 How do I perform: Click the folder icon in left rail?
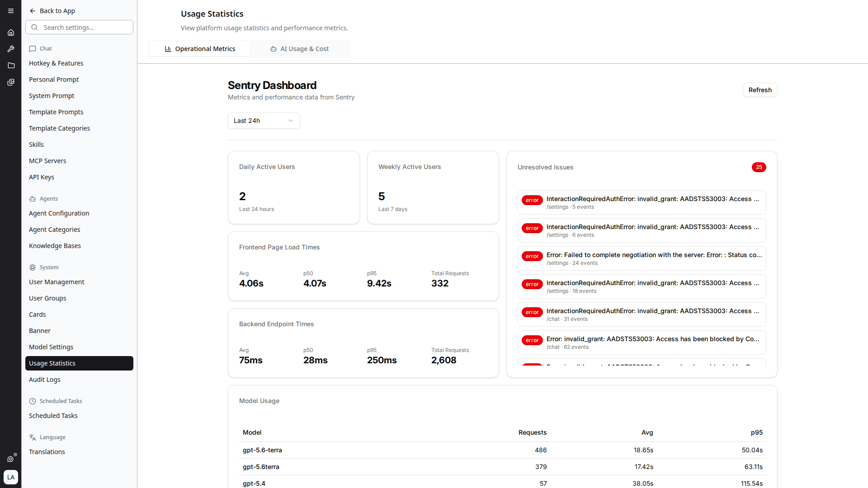pos(11,66)
